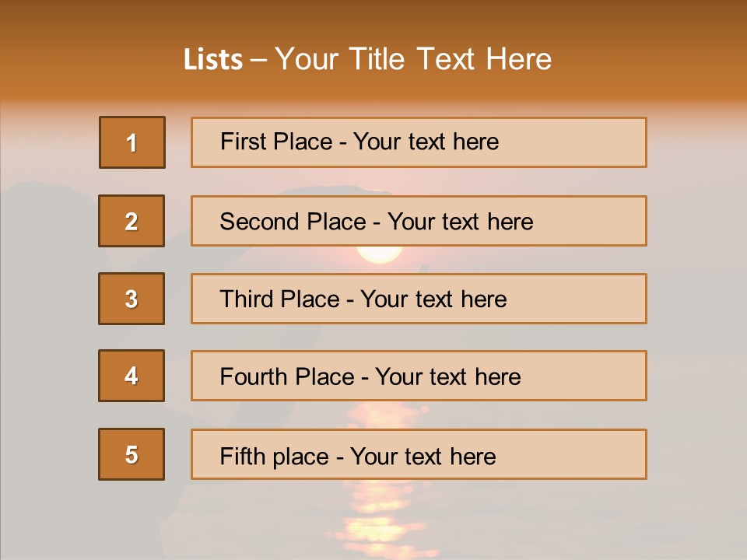Viewport: 747px width, 560px height.
Task: Click "Your text here" in the Third Place row
Action: pyautogui.click(x=433, y=299)
